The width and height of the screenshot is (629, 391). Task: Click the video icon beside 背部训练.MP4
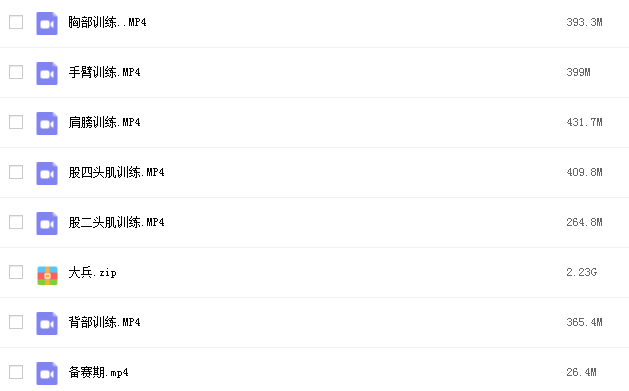point(47,323)
